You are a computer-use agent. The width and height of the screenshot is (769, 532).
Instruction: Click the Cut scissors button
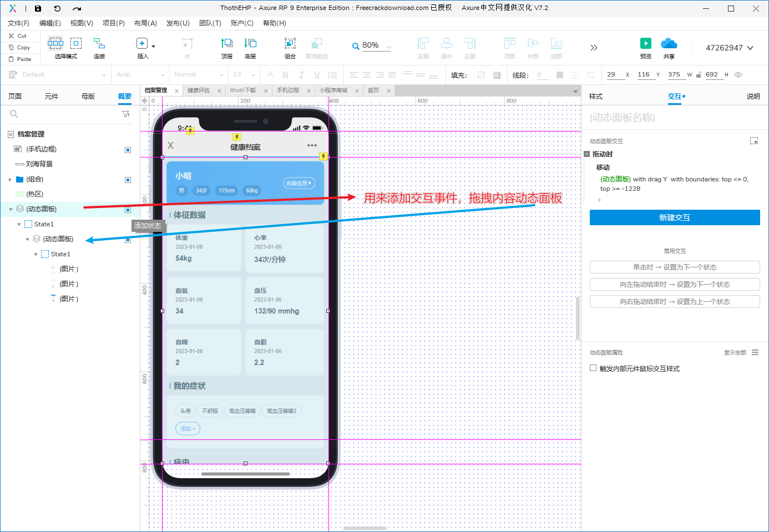point(17,36)
